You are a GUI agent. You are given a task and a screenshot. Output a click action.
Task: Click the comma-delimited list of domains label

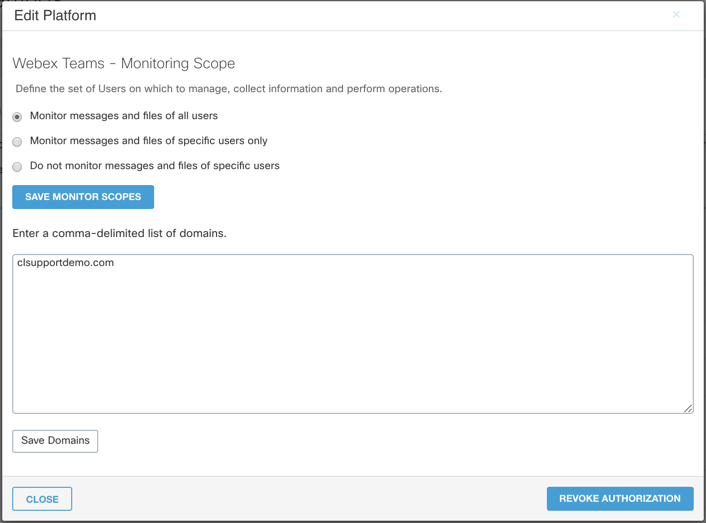tap(119, 233)
